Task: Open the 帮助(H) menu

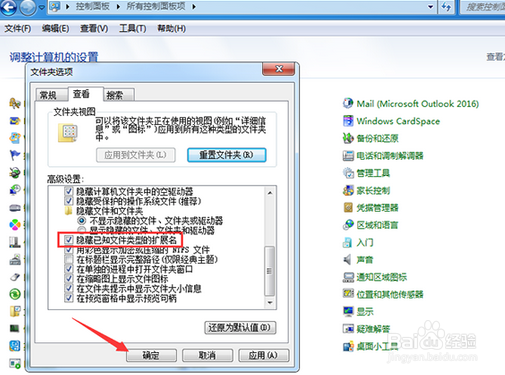Action: point(171,29)
